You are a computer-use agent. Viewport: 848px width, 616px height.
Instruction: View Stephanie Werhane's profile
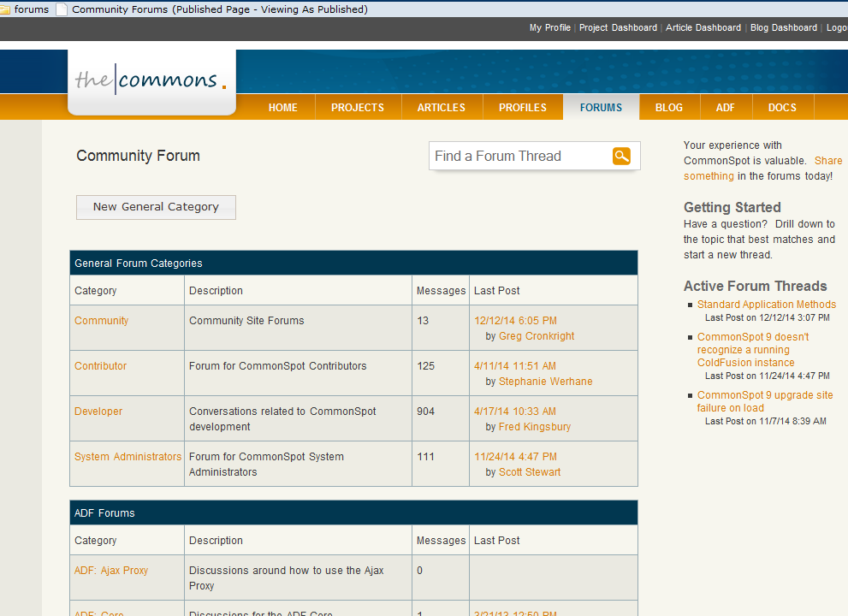click(x=546, y=382)
